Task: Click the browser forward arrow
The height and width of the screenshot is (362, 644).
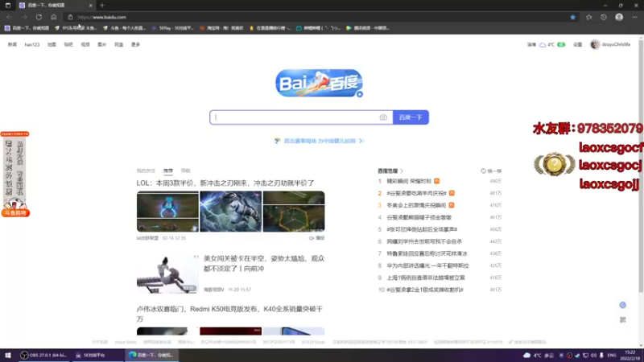Action: pos(24,17)
